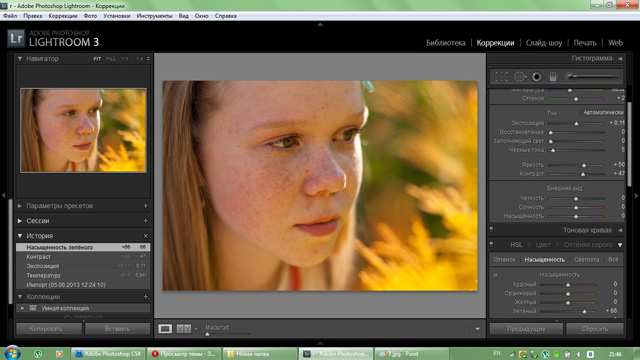Select the Crop Overlay tool icon
Image resolution: width=640 pixels, height=360 pixels.
pyautogui.click(x=501, y=77)
